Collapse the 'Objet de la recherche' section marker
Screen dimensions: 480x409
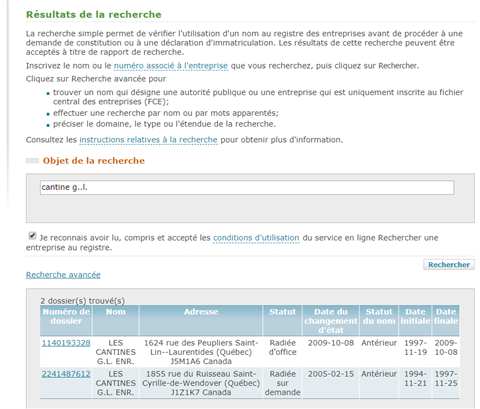pyautogui.click(x=32, y=161)
